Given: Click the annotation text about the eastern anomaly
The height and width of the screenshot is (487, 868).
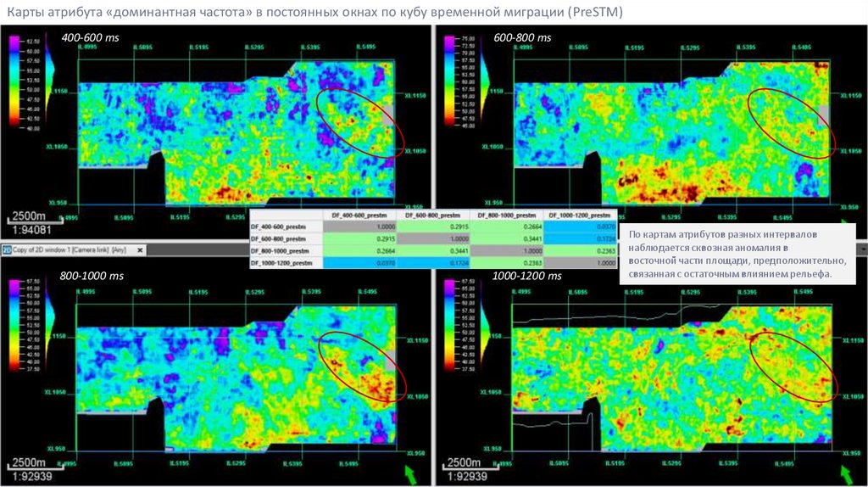Looking at the screenshot, I should click(x=737, y=254).
